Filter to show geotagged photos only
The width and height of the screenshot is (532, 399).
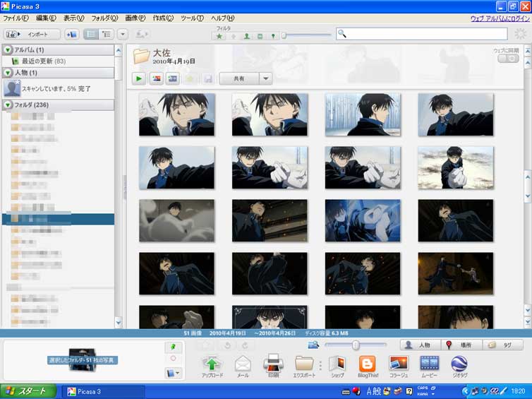(273, 36)
